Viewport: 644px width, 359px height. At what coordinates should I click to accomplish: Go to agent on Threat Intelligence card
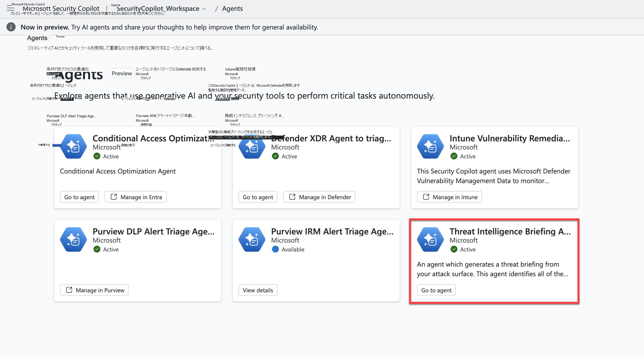click(x=436, y=290)
